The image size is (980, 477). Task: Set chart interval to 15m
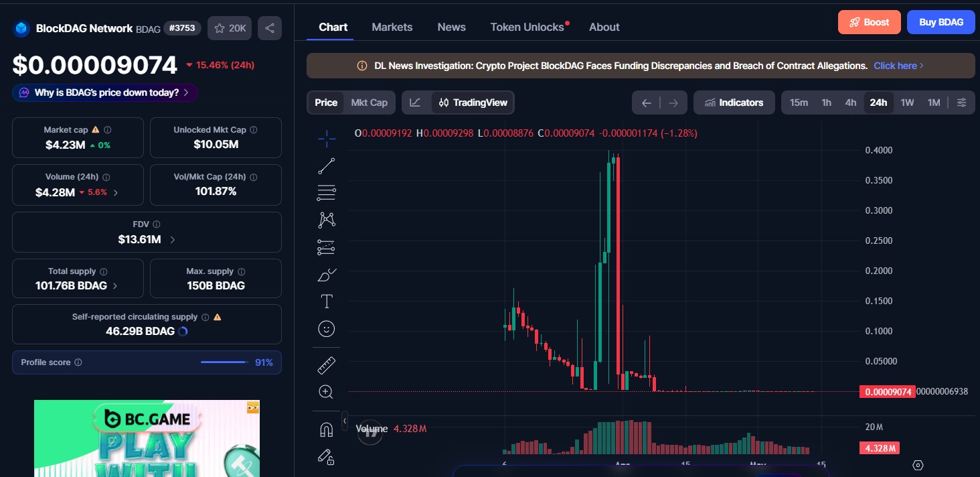799,103
